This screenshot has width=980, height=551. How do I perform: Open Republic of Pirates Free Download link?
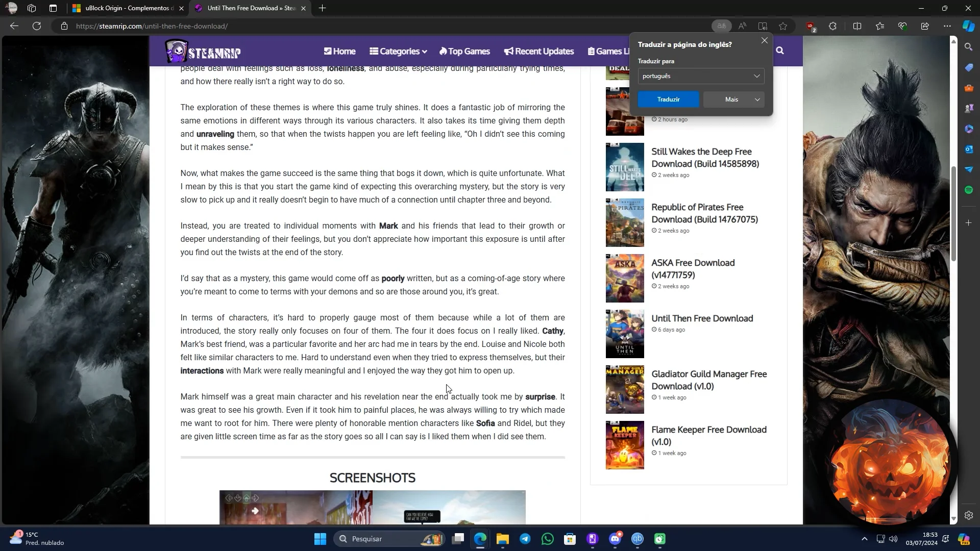pos(704,213)
